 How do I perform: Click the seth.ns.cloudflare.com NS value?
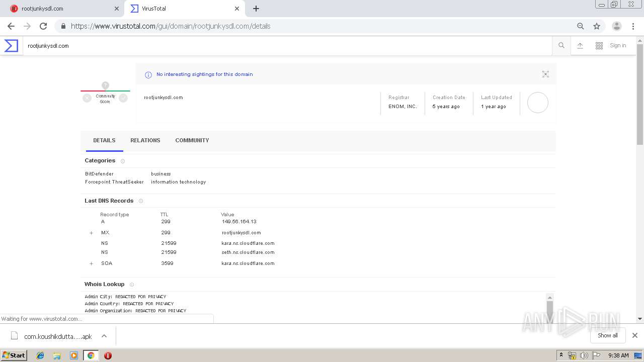pyautogui.click(x=248, y=252)
